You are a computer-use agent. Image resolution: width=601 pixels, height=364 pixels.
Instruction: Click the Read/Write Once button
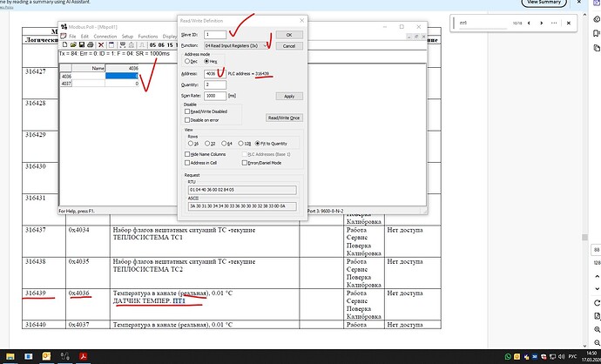[284, 118]
